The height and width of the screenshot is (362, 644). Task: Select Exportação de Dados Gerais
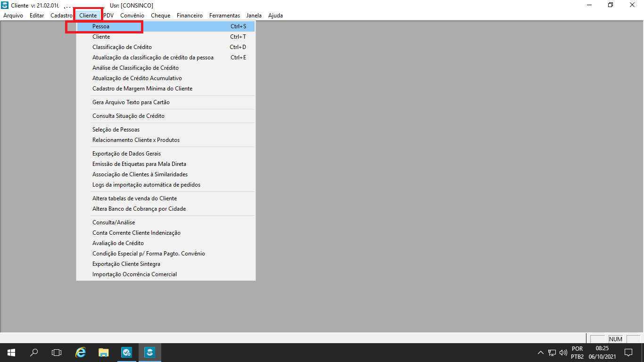click(x=166, y=154)
